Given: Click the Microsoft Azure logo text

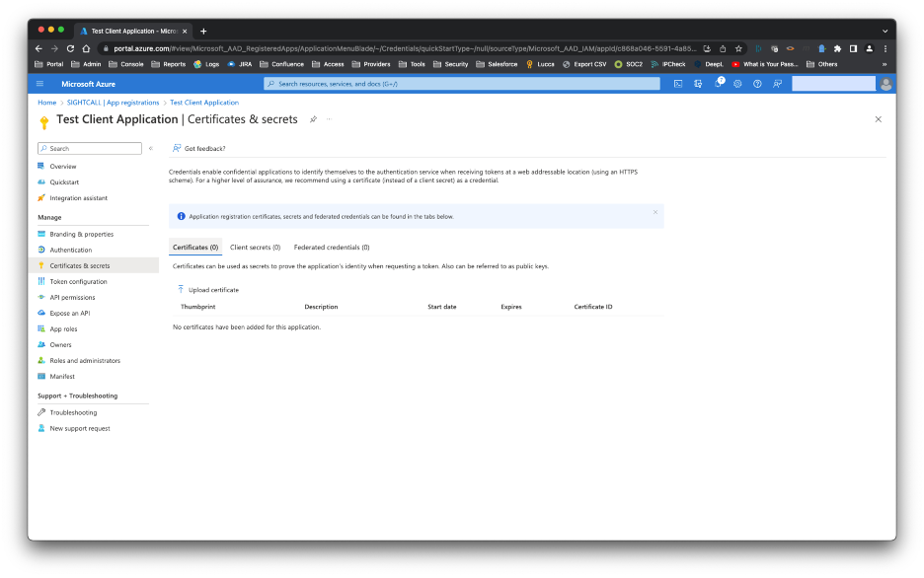Looking at the screenshot, I should [89, 84].
